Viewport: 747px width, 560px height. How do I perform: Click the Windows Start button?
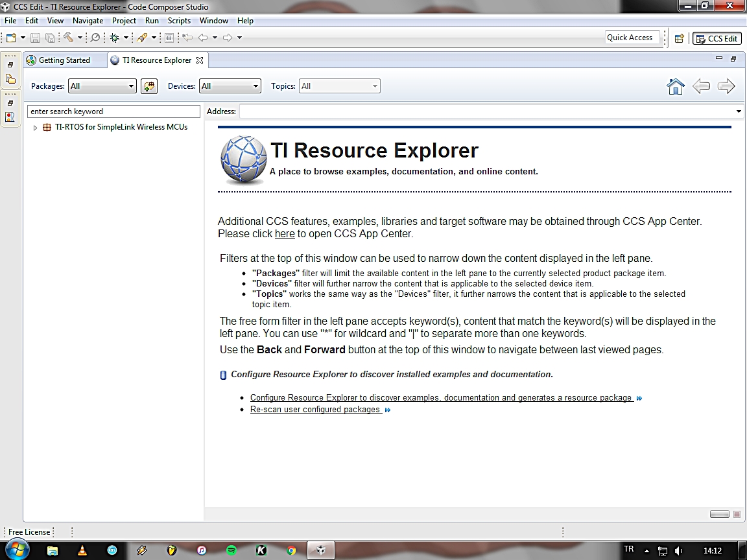coord(17,550)
